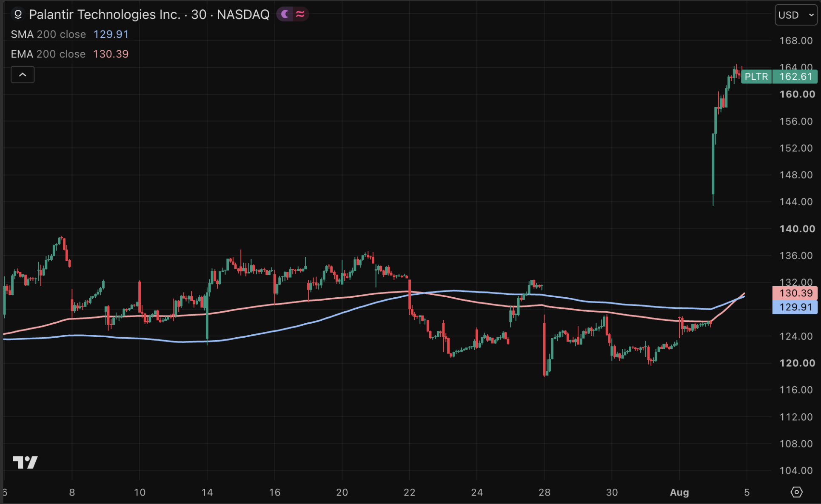
Task: Click date label 28 on time axis
Action: tap(544, 493)
